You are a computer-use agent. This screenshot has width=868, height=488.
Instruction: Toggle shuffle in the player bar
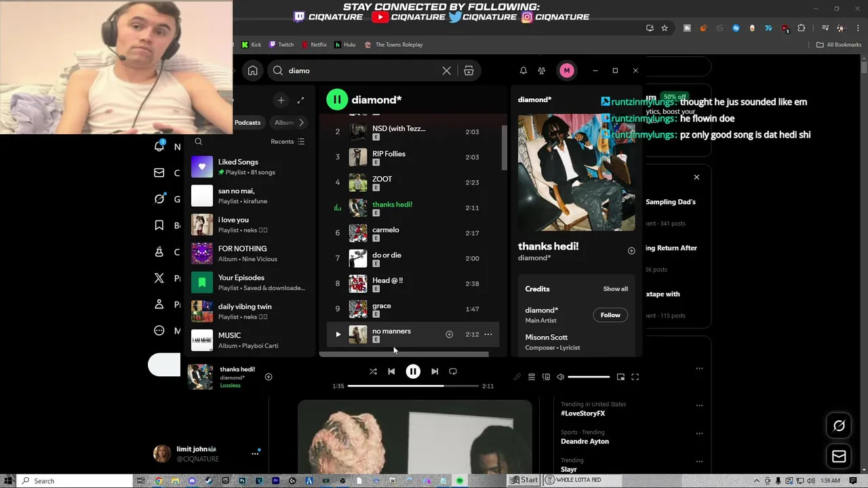(373, 371)
